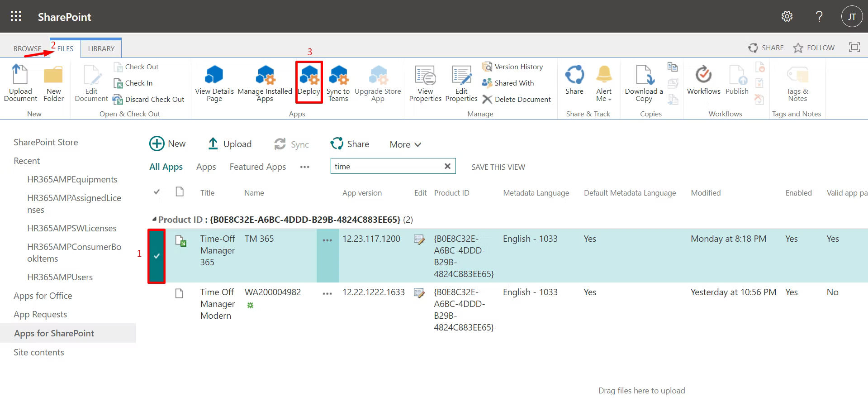Switch to the LIBRARY ribbon tab
868x407 pixels.
pyautogui.click(x=101, y=48)
